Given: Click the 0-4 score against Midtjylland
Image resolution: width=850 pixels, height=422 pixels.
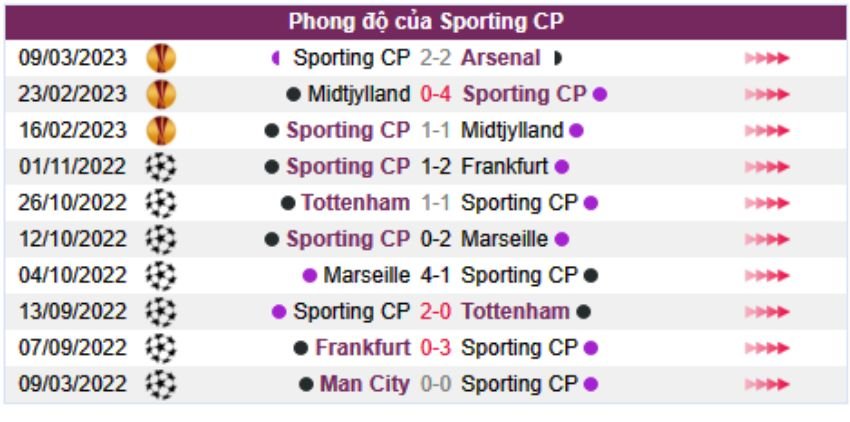Looking at the screenshot, I should 436,94.
